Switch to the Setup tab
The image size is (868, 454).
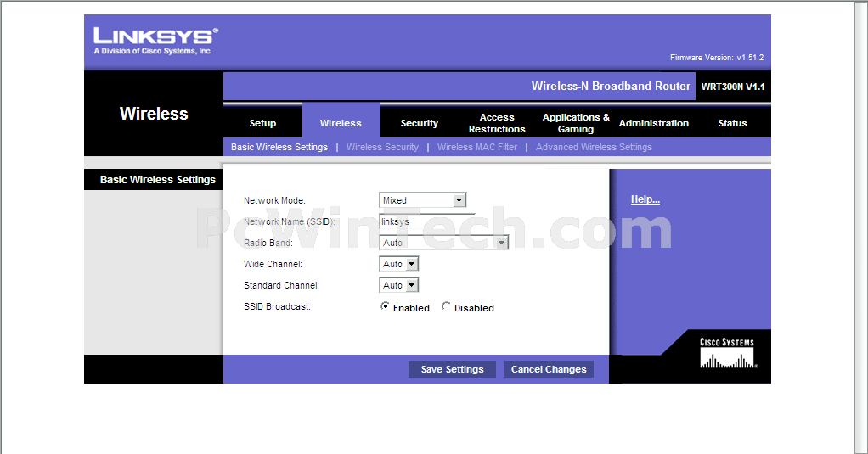(x=262, y=123)
